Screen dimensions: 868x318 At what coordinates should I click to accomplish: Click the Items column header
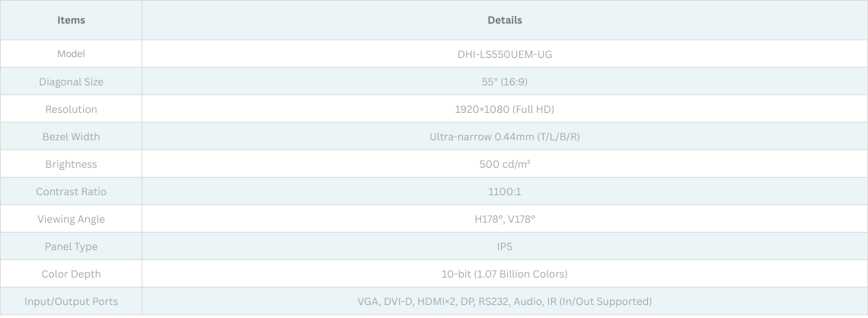point(71,20)
